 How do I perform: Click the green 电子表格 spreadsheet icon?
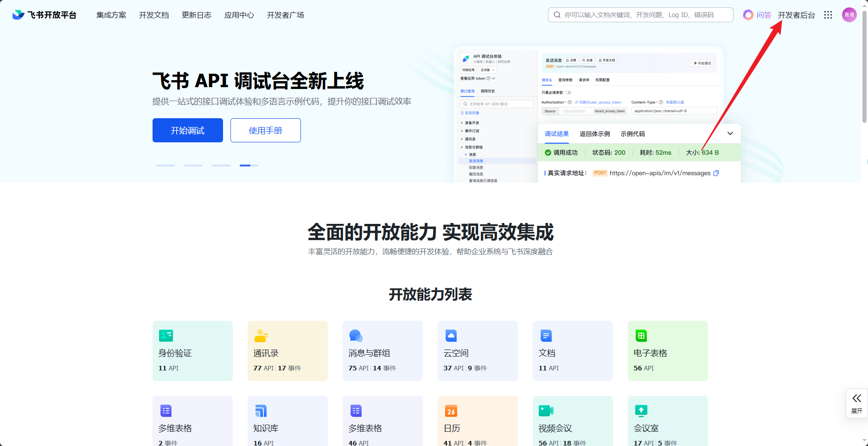pos(641,336)
